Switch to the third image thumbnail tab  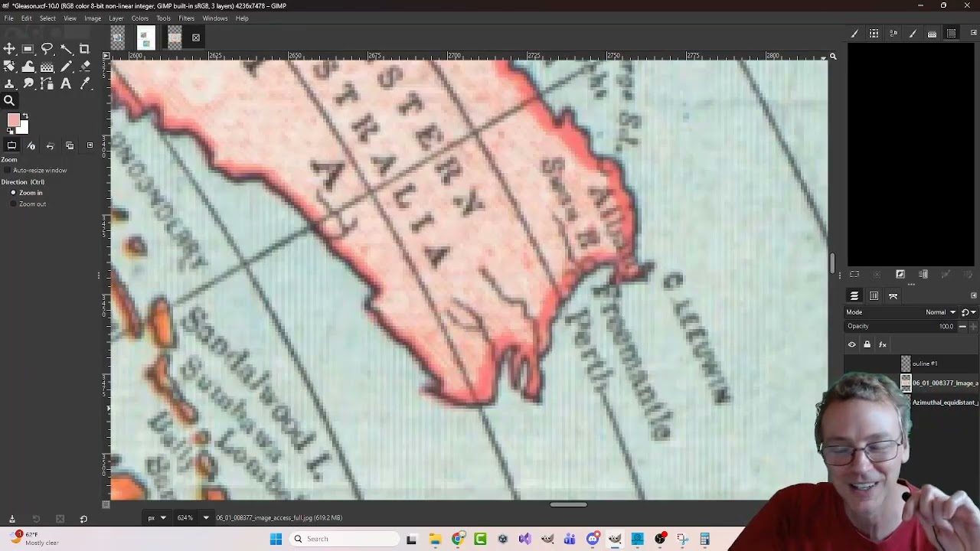175,37
